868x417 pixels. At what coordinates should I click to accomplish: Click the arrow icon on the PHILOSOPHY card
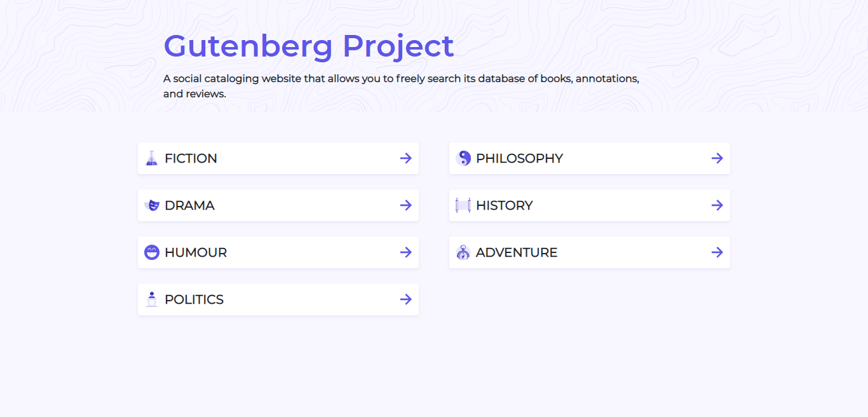pyautogui.click(x=717, y=158)
